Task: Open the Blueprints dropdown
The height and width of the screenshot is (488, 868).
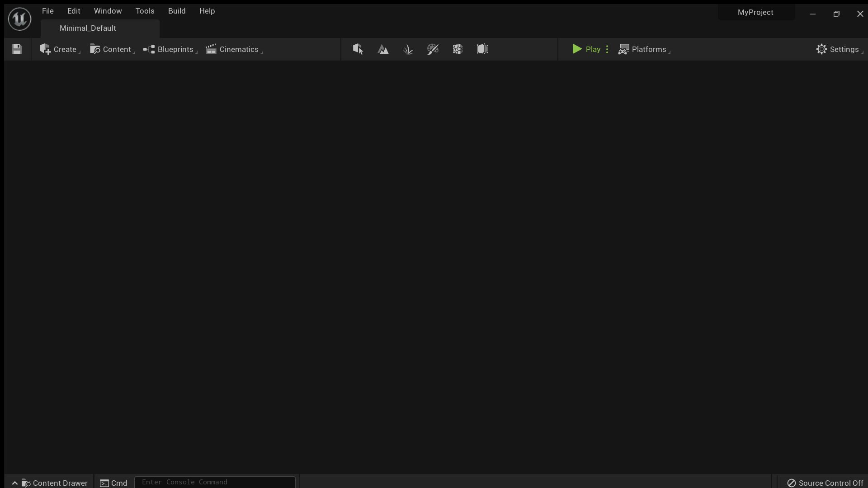Action: (169, 49)
